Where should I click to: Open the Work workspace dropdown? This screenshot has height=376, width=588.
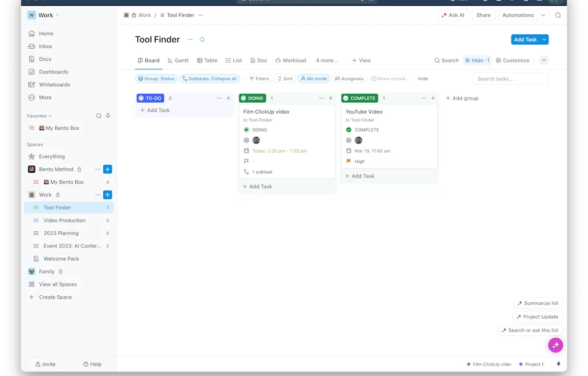click(43, 15)
